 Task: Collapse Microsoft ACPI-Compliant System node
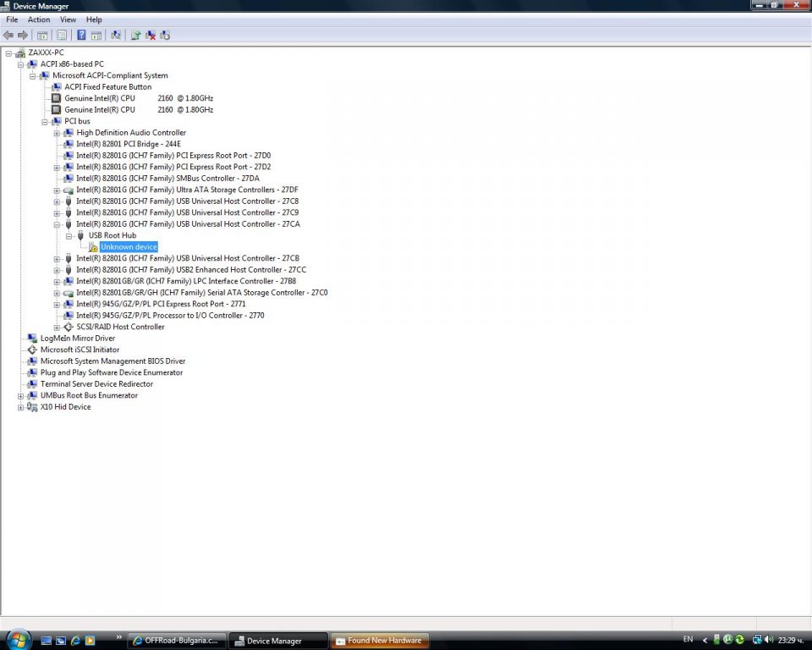click(x=33, y=76)
